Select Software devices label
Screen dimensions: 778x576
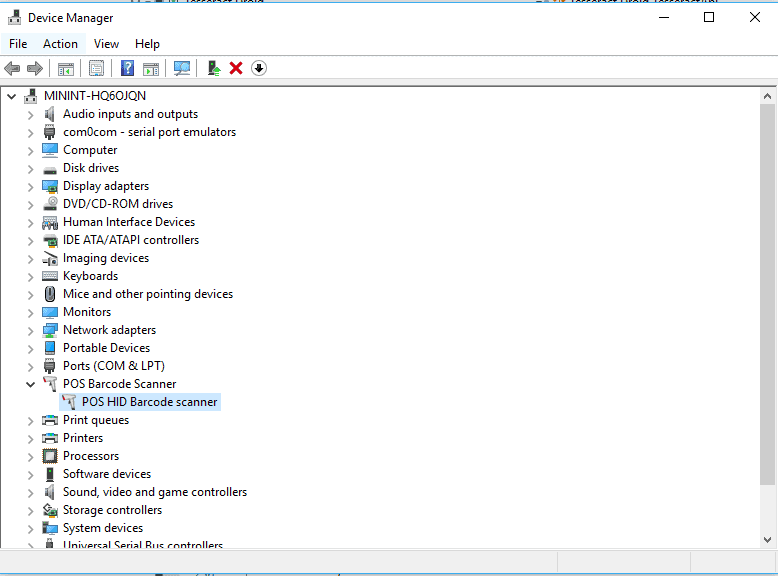point(107,474)
